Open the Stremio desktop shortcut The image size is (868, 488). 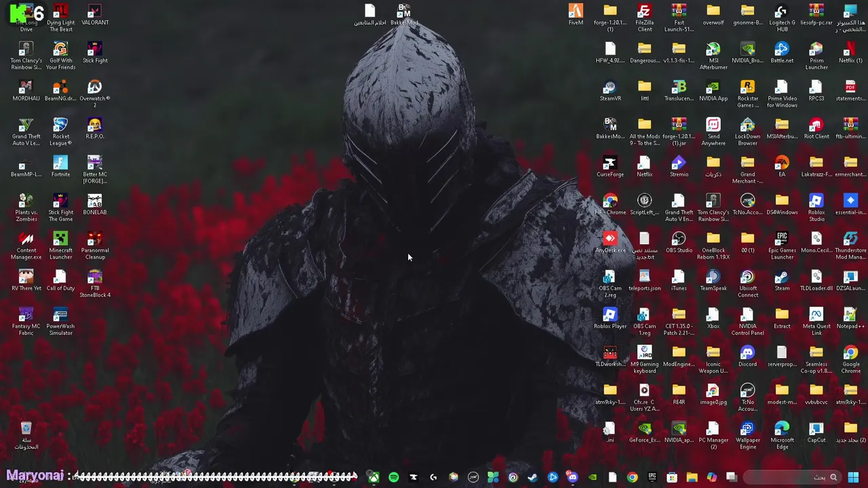pos(679,167)
